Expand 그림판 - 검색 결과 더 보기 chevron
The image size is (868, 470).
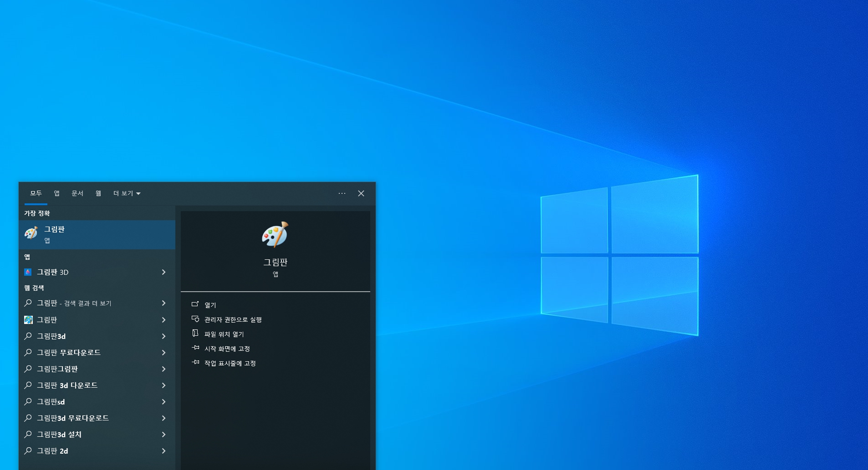[163, 303]
